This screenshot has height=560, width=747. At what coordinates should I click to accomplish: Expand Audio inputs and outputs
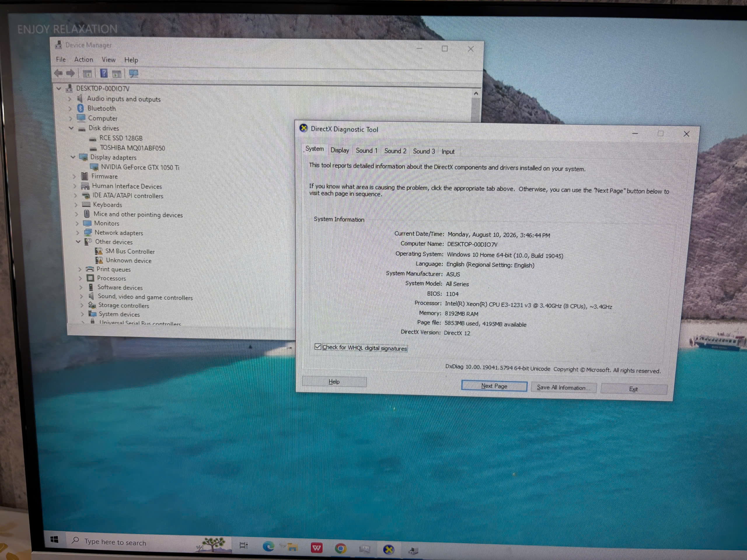click(69, 99)
